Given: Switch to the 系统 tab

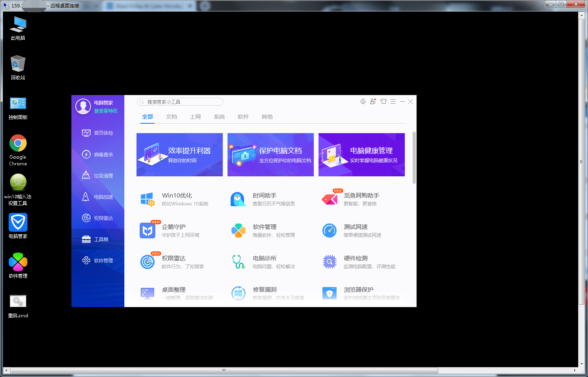Looking at the screenshot, I should pos(219,117).
